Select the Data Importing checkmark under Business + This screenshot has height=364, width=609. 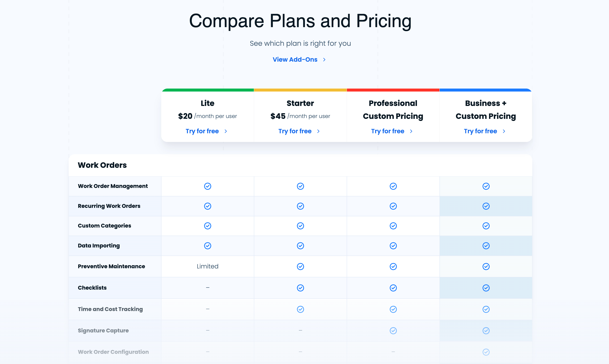486,246
